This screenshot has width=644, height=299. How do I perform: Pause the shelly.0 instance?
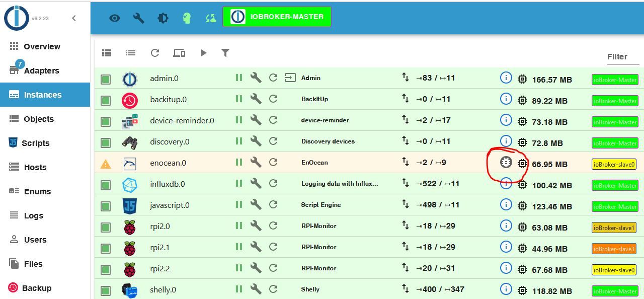(x=239, y=289)
